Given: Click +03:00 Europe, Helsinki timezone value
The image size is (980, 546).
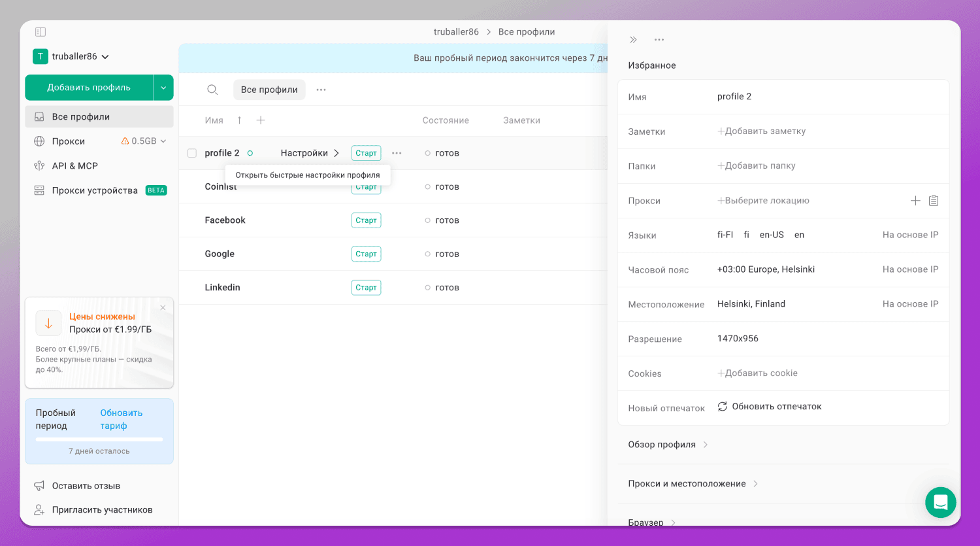Looking at the screenshot, I should click(766, 269).
